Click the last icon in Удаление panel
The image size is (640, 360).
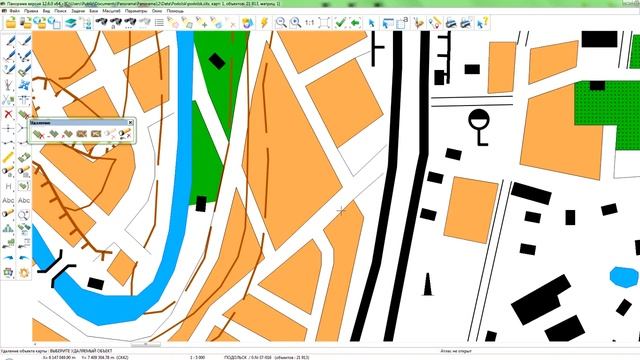(124, 133)
